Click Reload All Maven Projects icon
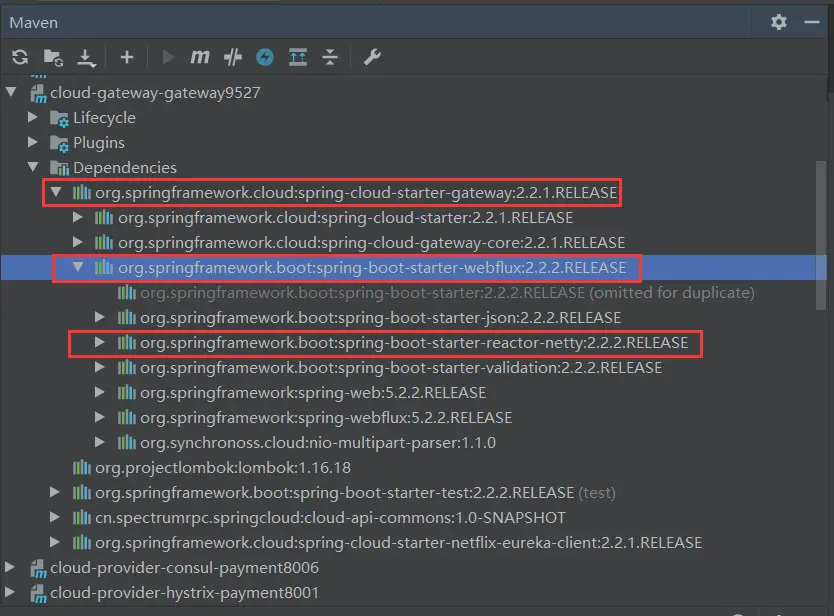 [20, 57]
